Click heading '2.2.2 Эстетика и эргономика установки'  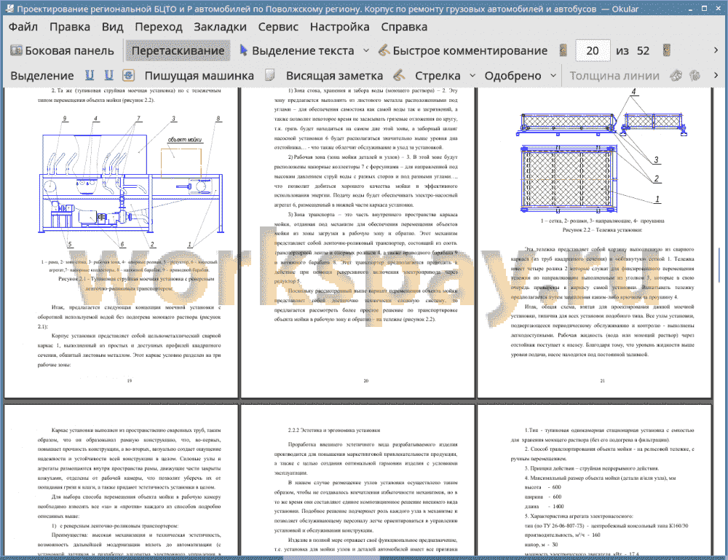point(334,430)
